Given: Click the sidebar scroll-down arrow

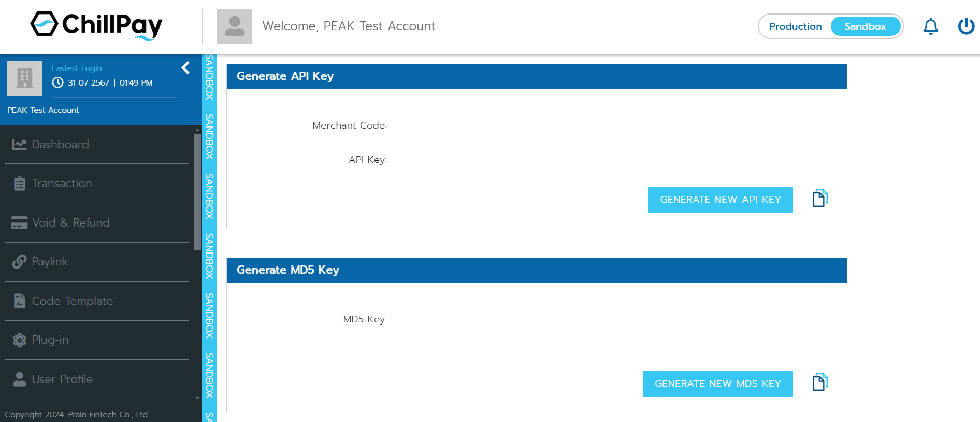Looking at the screenshot, I should (x=197, y=398).
